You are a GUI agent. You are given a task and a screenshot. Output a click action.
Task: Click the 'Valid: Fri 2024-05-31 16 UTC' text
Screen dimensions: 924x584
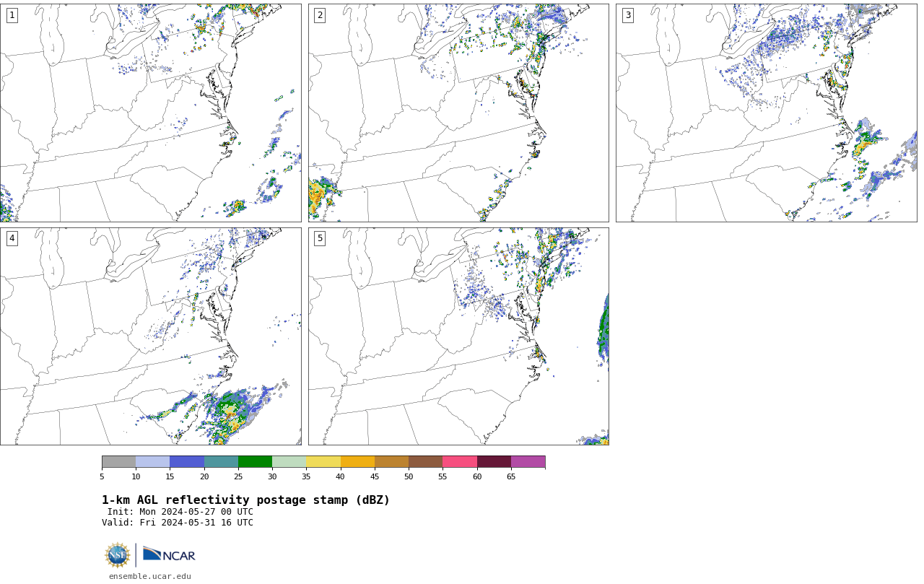178,523
